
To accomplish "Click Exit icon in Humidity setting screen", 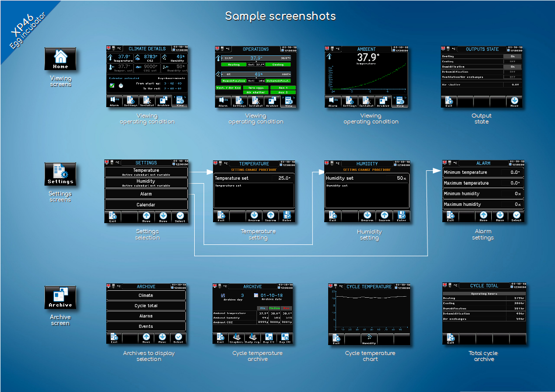I will coord(333,216).
